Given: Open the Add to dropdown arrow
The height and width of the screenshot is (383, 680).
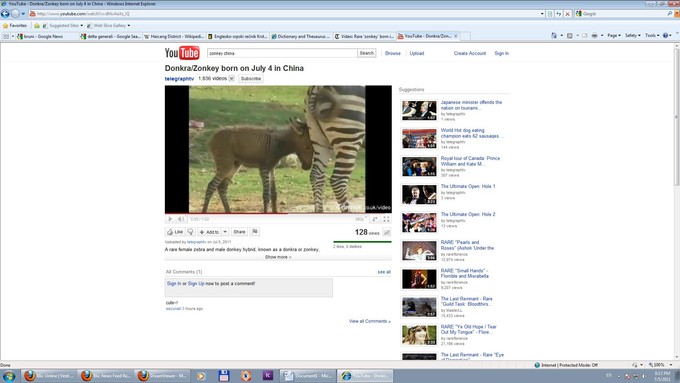Looking at the screenshot, I should (225, 232).
